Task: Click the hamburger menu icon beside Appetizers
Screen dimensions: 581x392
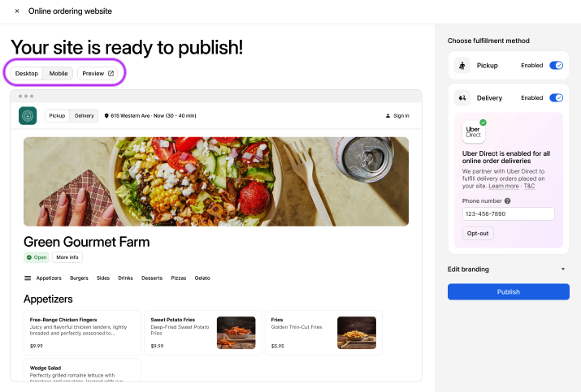Action: [28, 278]
